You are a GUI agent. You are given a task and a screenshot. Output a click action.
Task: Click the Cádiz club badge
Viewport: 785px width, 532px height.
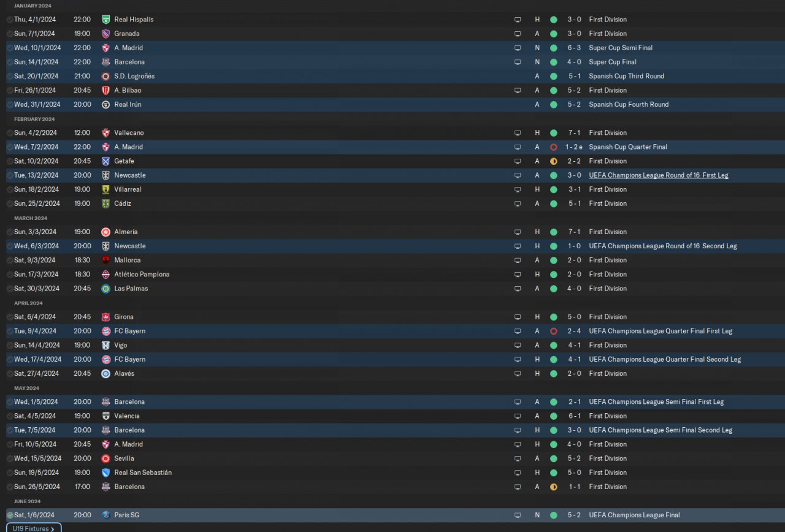tap(105, 203)
